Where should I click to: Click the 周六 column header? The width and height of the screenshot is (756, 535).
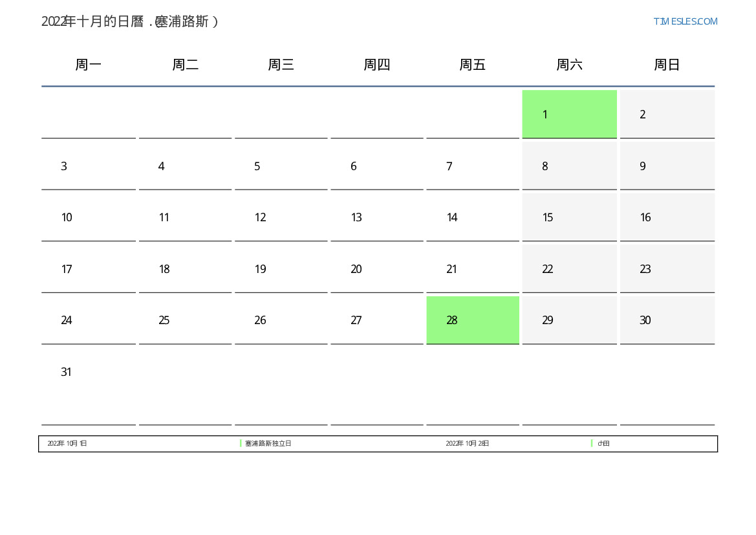coord(569,65)
